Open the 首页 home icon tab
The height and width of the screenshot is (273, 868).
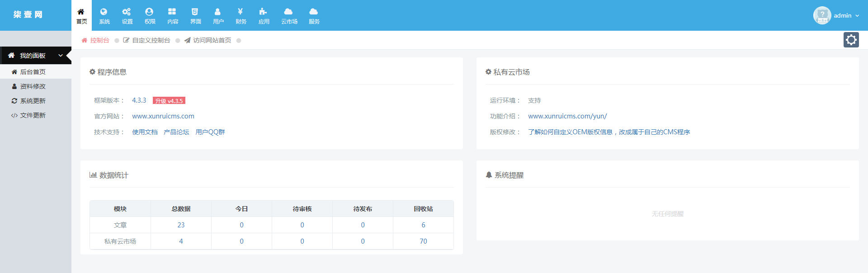click(81, 15)
